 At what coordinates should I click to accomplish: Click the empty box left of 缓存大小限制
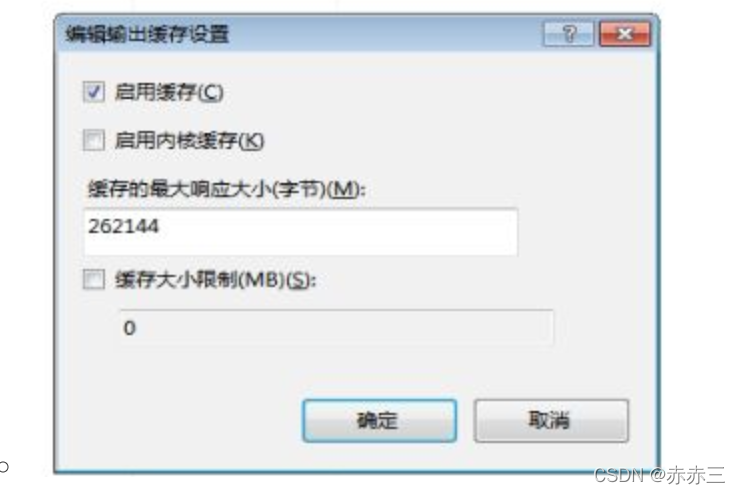point(93,279)
